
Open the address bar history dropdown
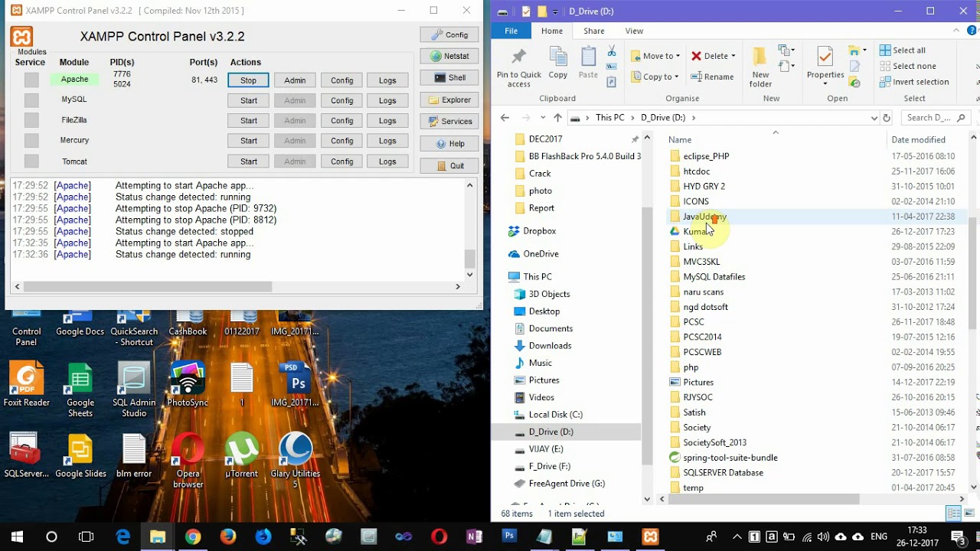874,118
